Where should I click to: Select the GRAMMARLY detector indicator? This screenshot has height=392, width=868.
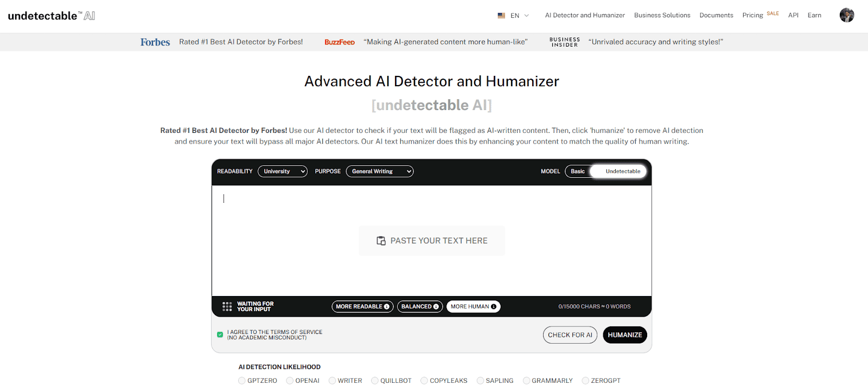coord(526,381)
